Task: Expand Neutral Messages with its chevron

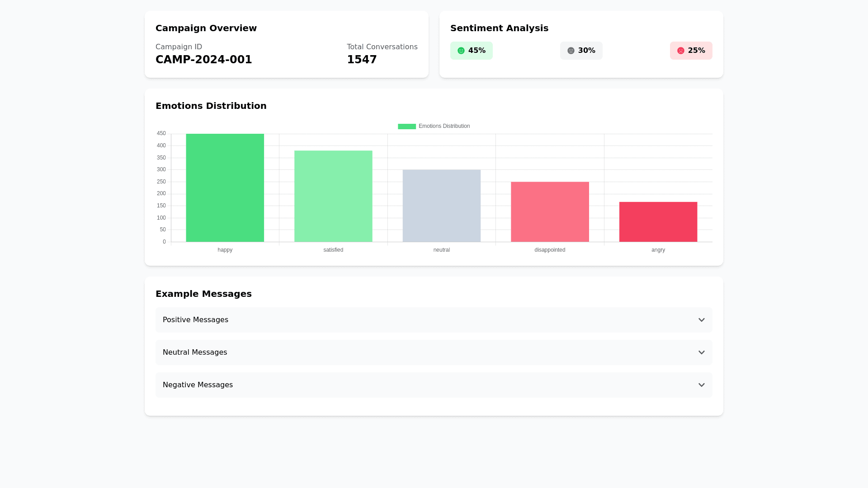Action: pos(701,352)
